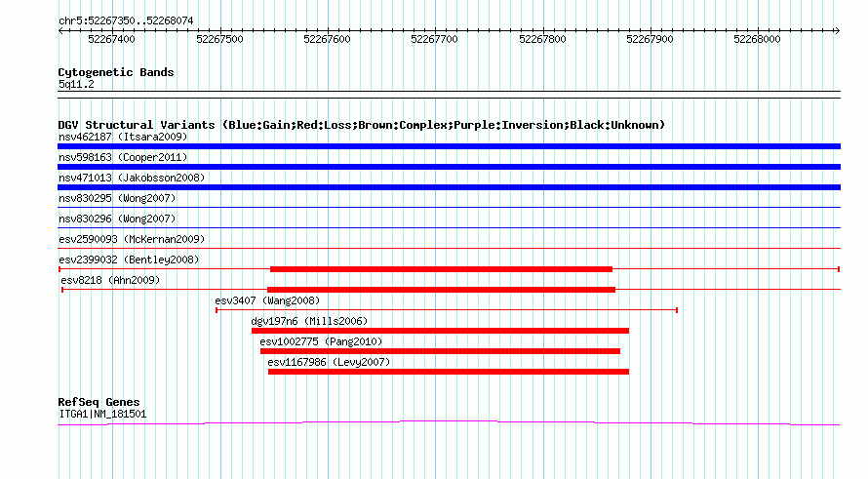Image resolution: width=868 pixels, height=479 pixels.
Task: Click esv3407 (Wang2008) label
Action: click(x=267, y=300)
